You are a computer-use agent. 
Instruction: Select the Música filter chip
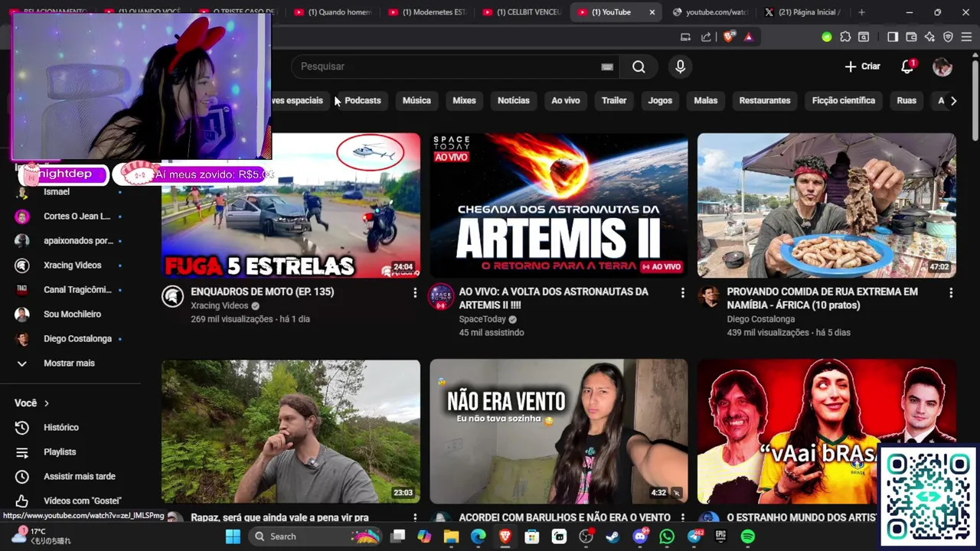pyautogui.click(x=416, y=100)
